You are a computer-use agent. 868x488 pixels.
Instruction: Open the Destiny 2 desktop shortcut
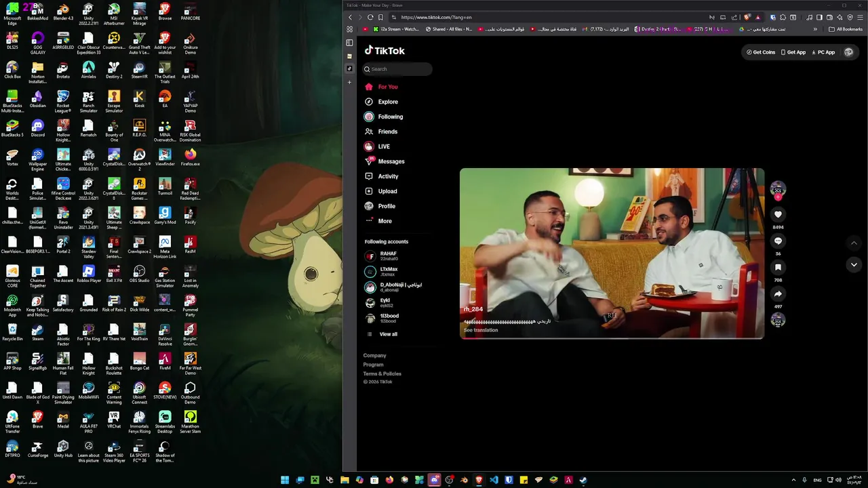click(x=114, y=70)
